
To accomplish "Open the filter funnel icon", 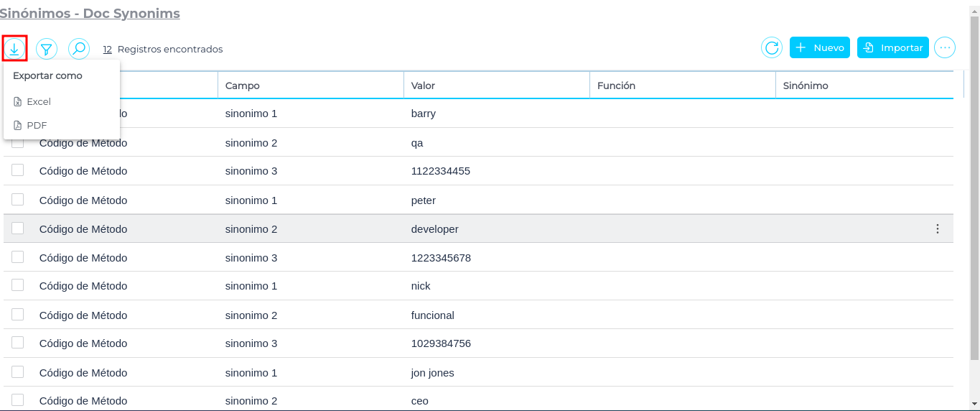I will pyautogui.click(x=47, y=49).
